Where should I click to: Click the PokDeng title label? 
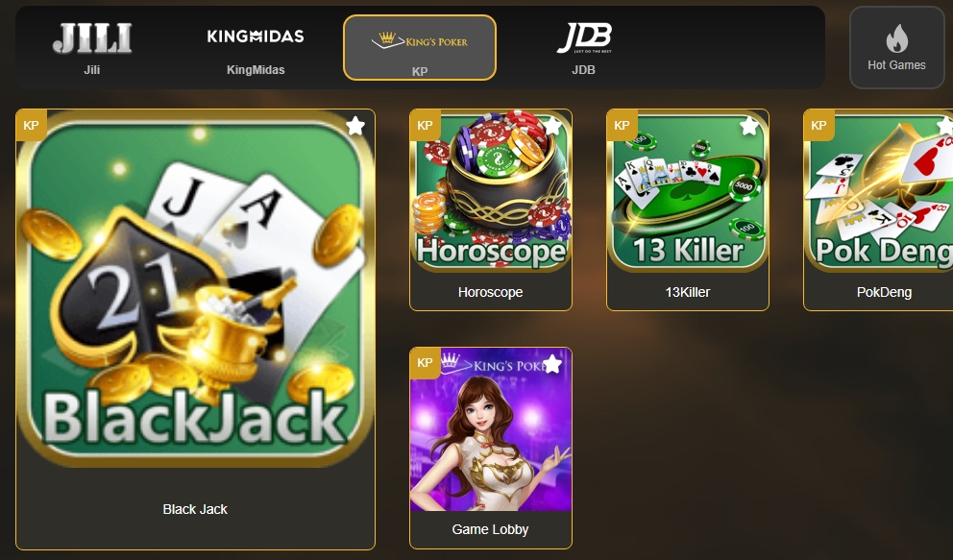(885, 292)
